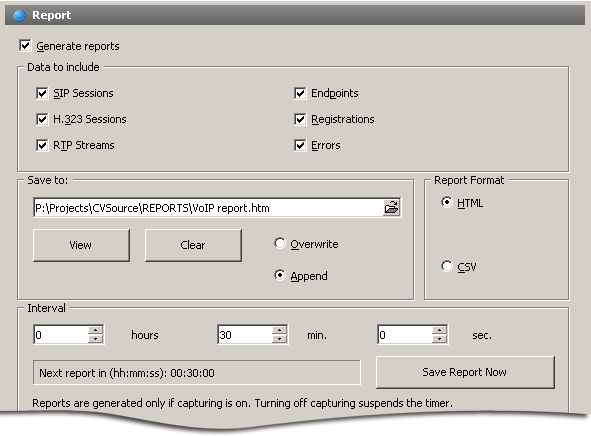
Task: Click the blue Report header icon
Action: point(20,15)
